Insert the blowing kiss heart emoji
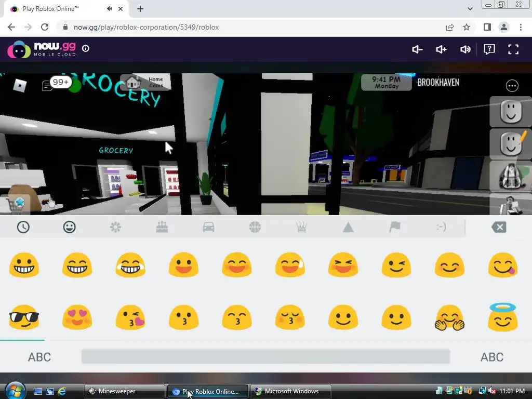Viewport: 532px width, 399px height. (x=130, y=317)
